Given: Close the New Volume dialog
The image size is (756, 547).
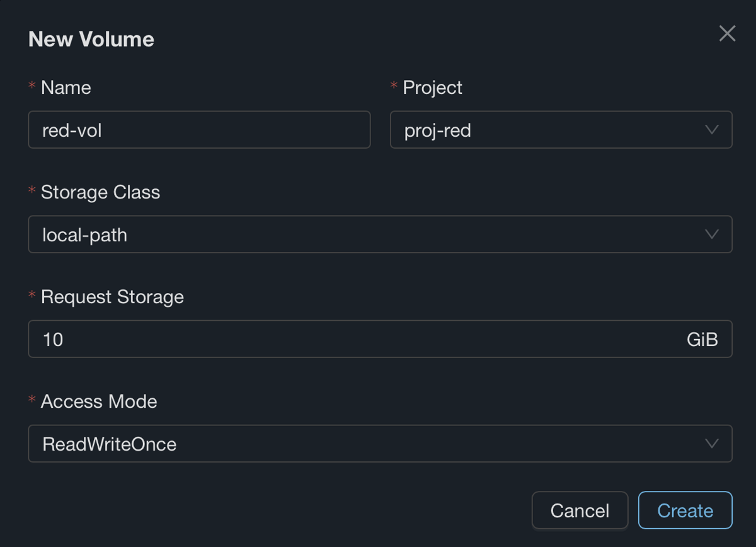Looking at the screenshot, I should (x=727, y=33).
